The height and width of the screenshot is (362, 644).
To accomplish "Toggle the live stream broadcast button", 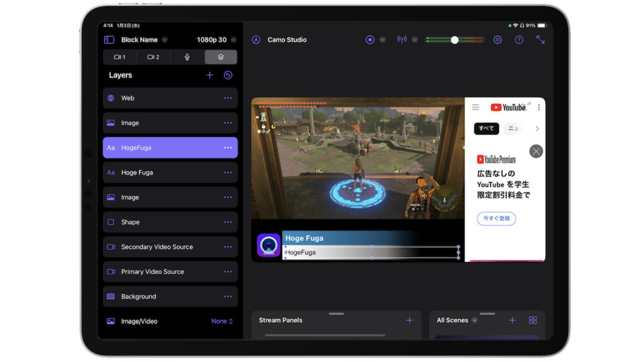I will (x=402, y=40).
